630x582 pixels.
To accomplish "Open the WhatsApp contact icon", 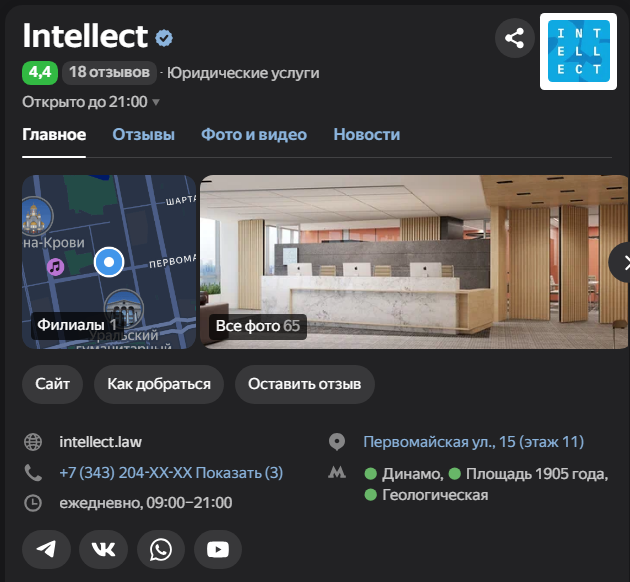I will [160, 549].
